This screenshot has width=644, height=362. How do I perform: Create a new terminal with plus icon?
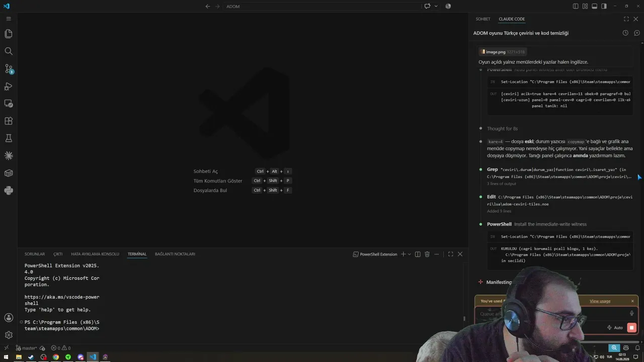coord(403,254)
